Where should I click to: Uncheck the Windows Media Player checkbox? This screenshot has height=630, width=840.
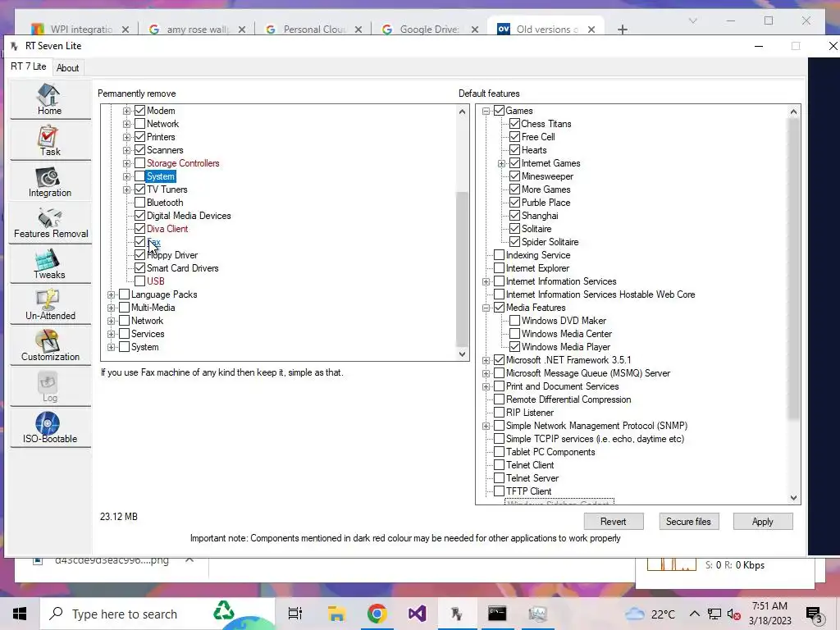[x=515, y=347]
